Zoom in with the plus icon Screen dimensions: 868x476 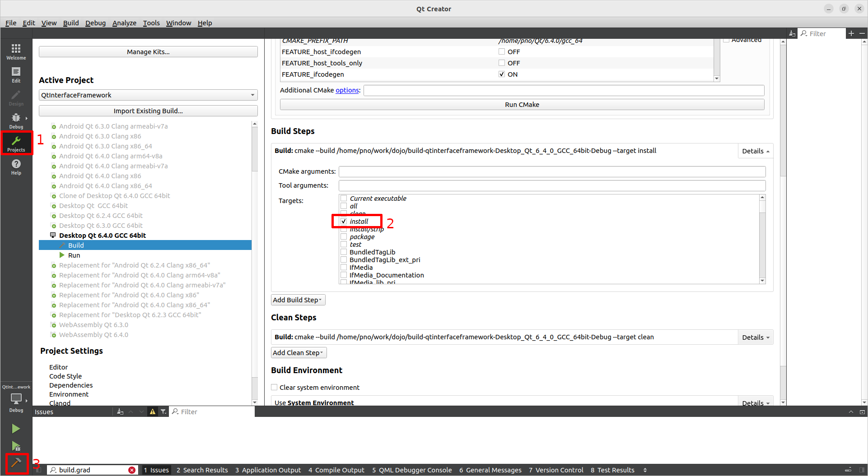click(851, 33)
